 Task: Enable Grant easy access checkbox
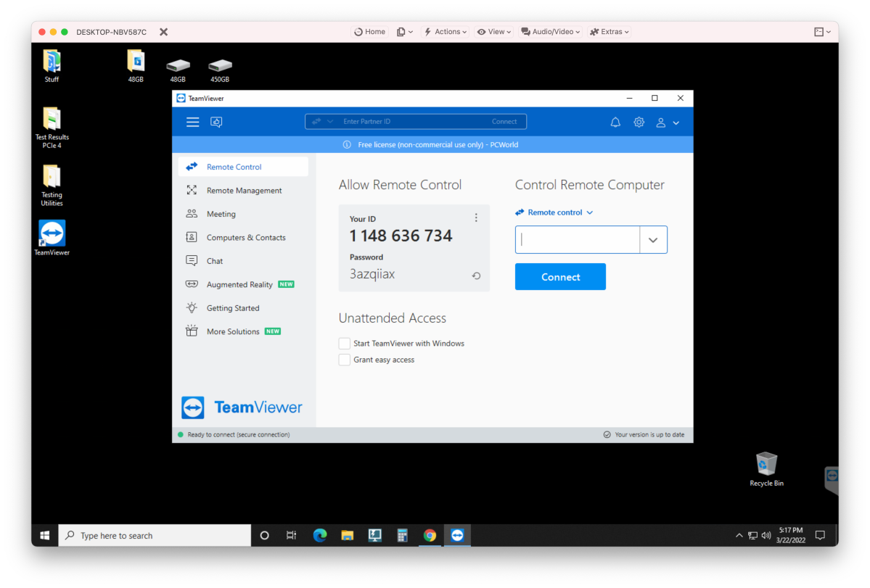(345, 360)
